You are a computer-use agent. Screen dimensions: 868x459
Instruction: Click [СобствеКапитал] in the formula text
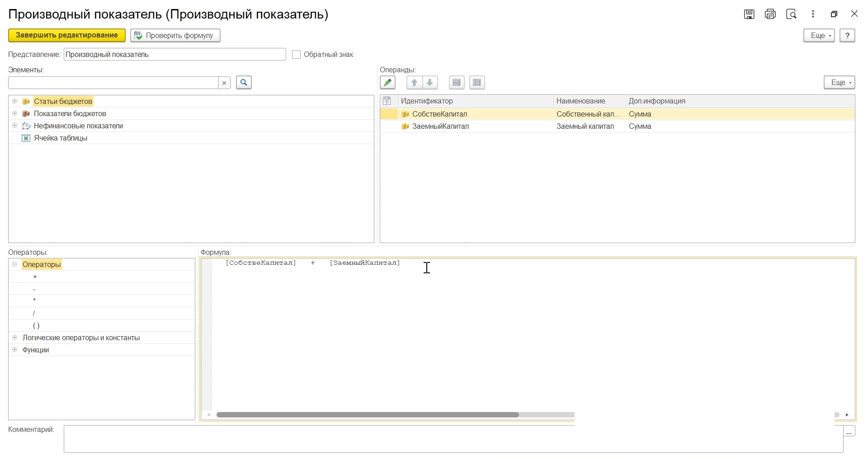261,263
